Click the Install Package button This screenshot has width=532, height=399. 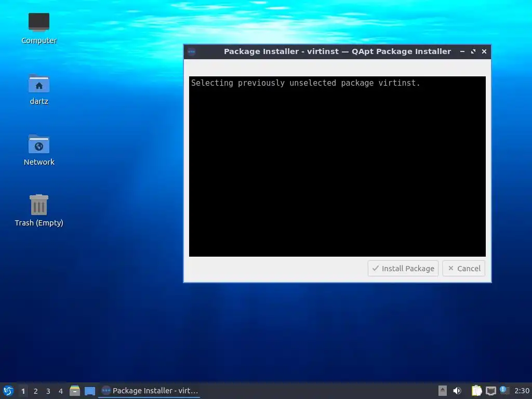pyautogui.click(x=403, y=269)
